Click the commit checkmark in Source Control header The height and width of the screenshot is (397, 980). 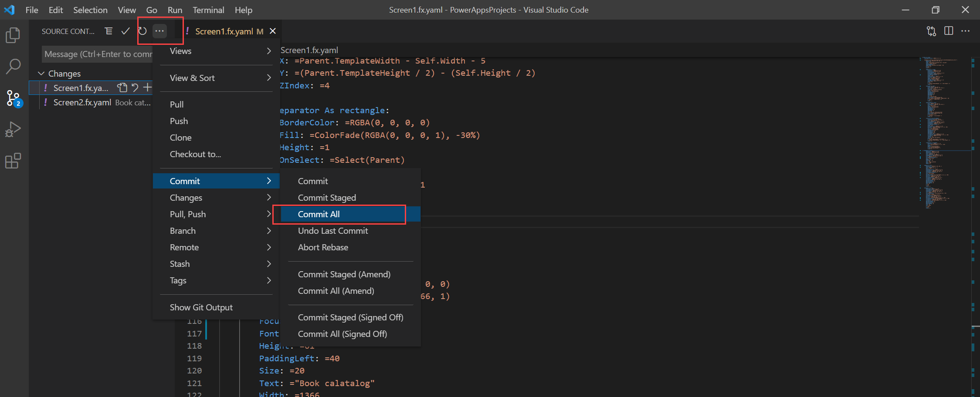pyautogui.click(x=125, y=31)
